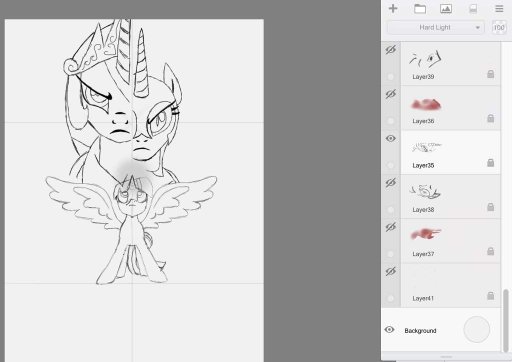The image size is (512, 362).
Task: Select the Layer38 thumbnail
Action: [x=425, y=191]
